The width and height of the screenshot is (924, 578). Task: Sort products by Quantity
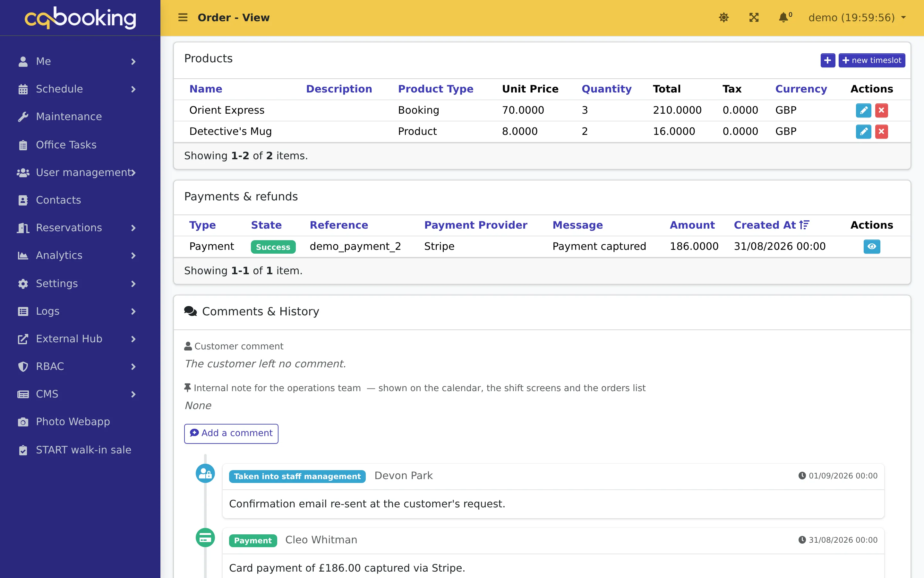point(606,89)
